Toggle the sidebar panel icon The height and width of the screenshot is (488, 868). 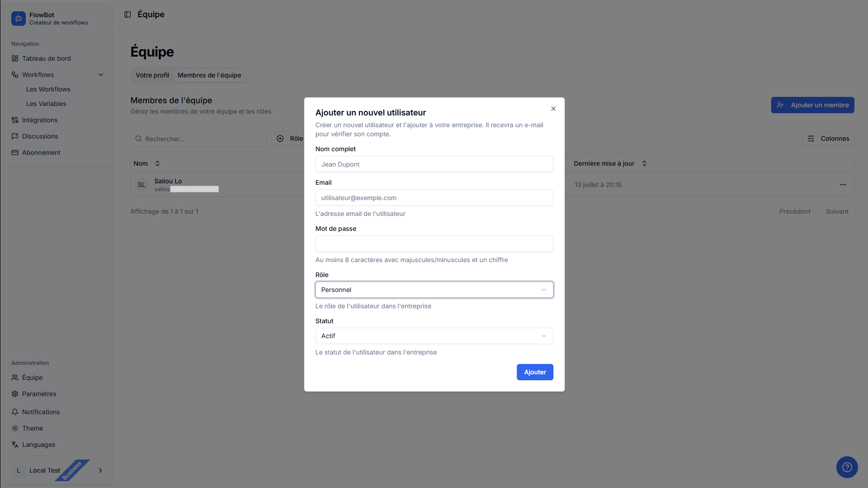[128, 14]
